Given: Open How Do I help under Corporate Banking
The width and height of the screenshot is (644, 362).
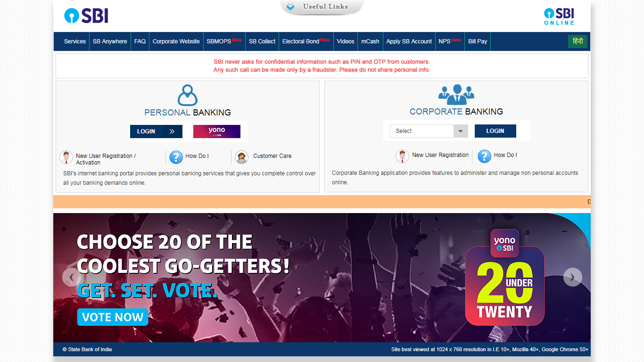Looking at the screenshot, I should tap(484, 156).
